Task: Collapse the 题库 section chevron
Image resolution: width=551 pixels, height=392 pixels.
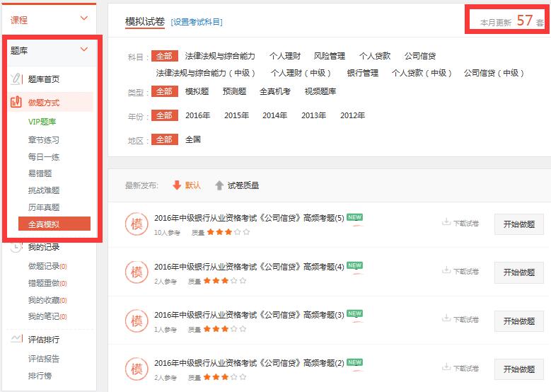Action: point(84,49)
